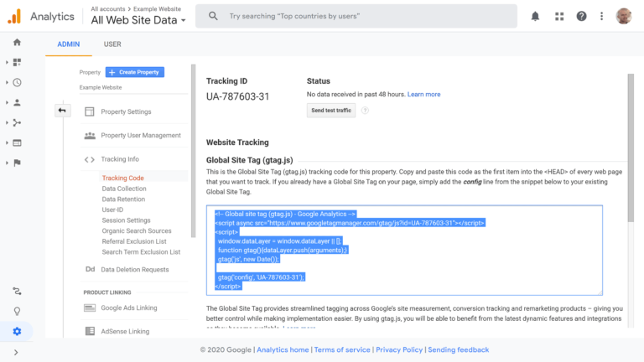This screenshot has width=644, height=362.
Task: Open the Help question mark icon
Action: coord(581,17)
